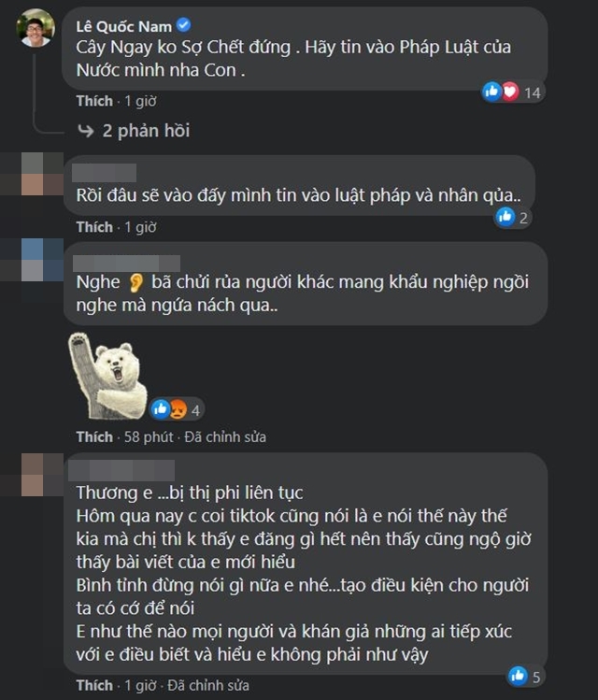Click the angry reaction icon beside the bear sticker
Image resolution: width=598 pixels, height=700 pixels.
click(178, 409)
